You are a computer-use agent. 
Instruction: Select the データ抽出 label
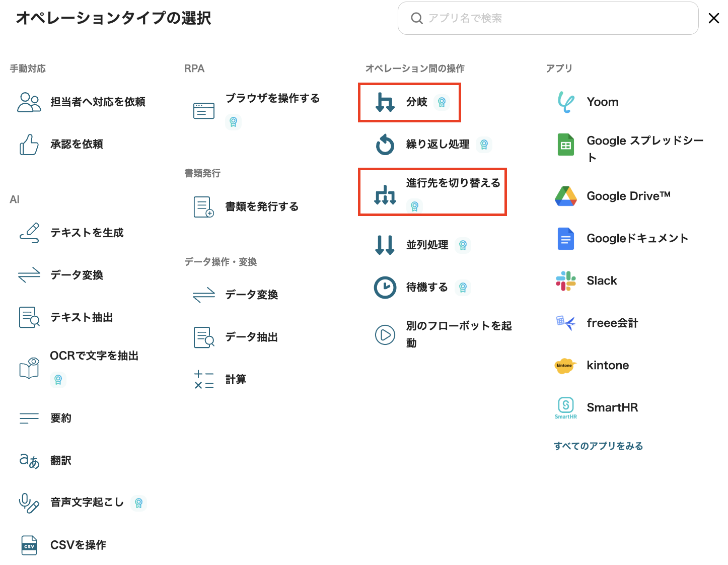coord(252,337)
